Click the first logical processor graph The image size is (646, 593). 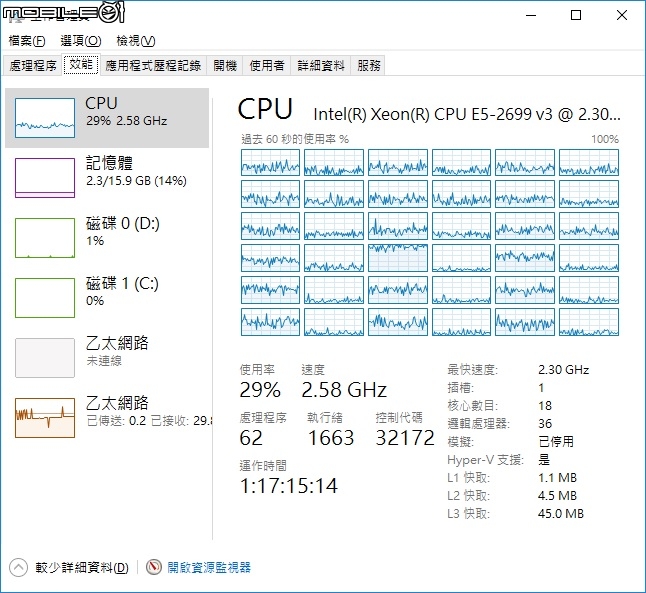coord(270,162)
